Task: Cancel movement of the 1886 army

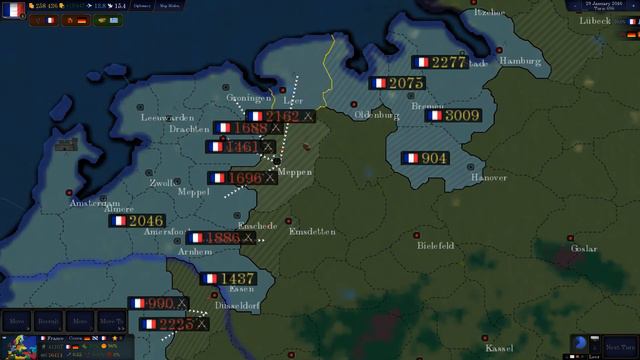Action: tap(248, 238)
